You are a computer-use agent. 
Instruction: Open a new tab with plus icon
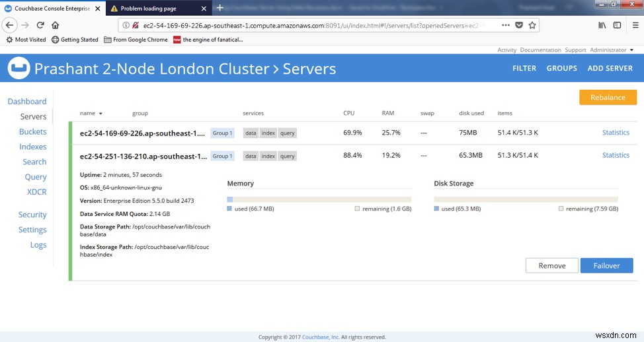(x=220, y=8)
